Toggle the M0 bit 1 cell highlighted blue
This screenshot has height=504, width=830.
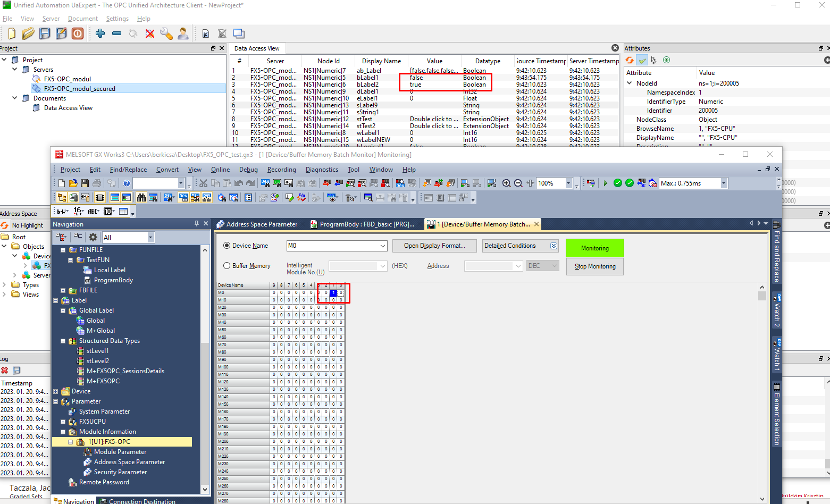333,292
